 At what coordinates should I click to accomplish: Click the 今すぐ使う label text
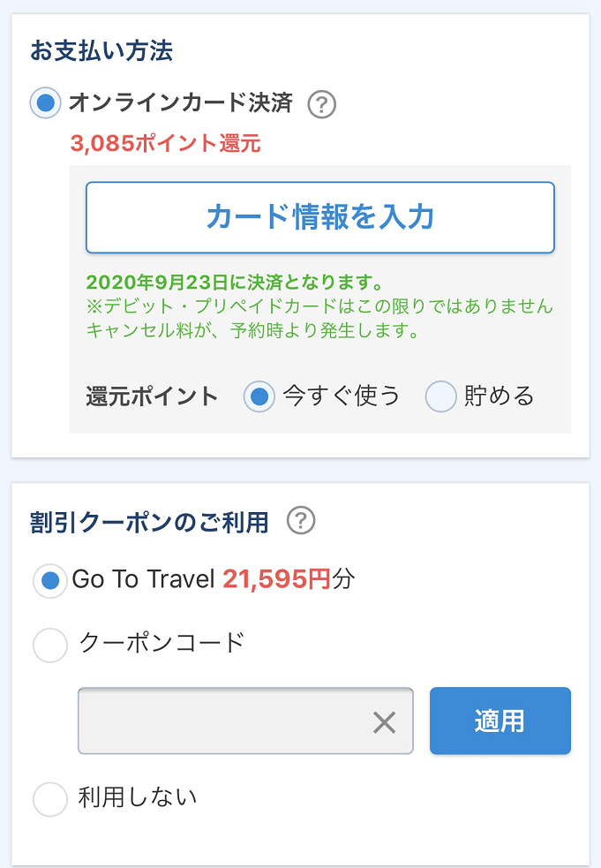pyautogui.click(x=341, y=396)
